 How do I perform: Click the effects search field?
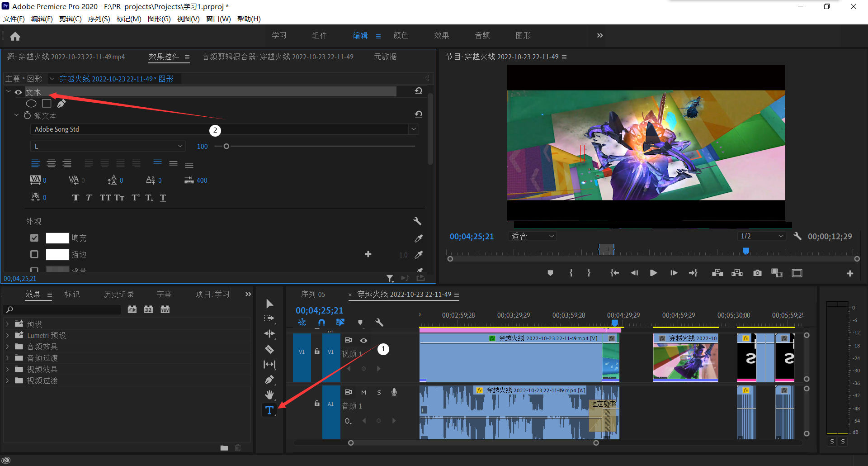click(x=62, y=309)
